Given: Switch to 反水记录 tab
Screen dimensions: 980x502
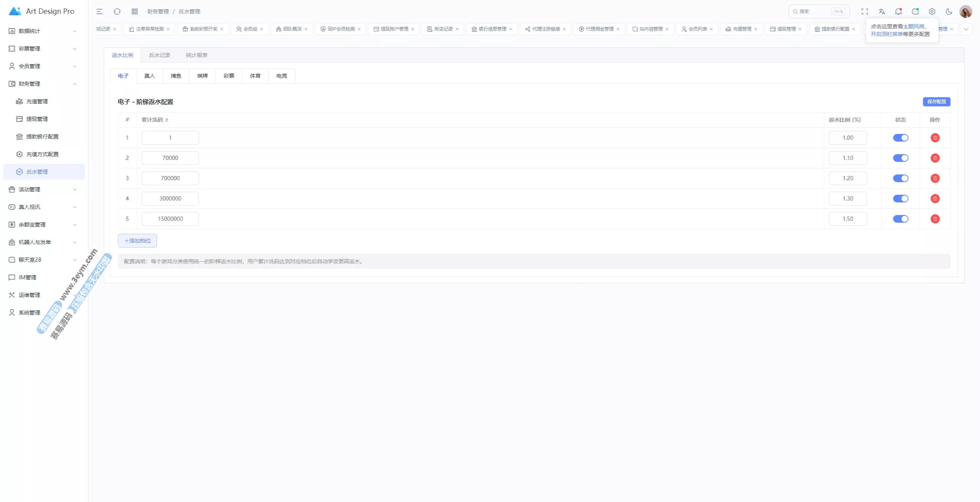Looking at the screenshot, I should 159,55.
